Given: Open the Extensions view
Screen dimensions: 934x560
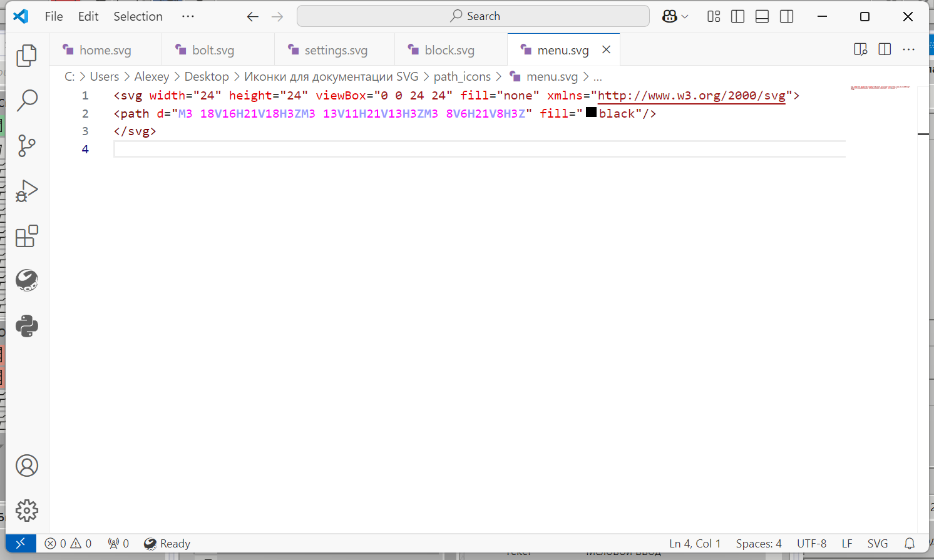Looking at the screenshot, I should [26, 237].
